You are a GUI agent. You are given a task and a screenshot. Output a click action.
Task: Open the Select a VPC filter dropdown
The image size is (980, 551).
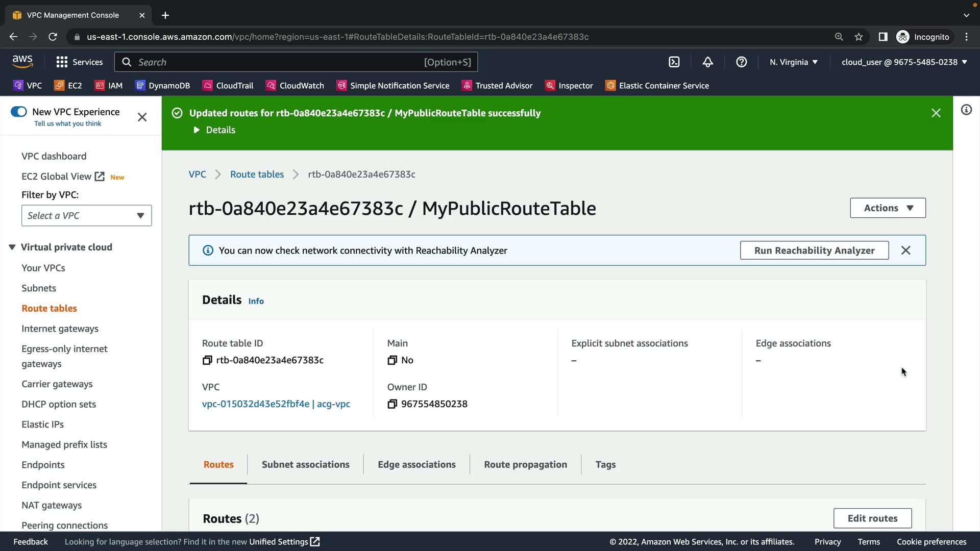(86, 215)
